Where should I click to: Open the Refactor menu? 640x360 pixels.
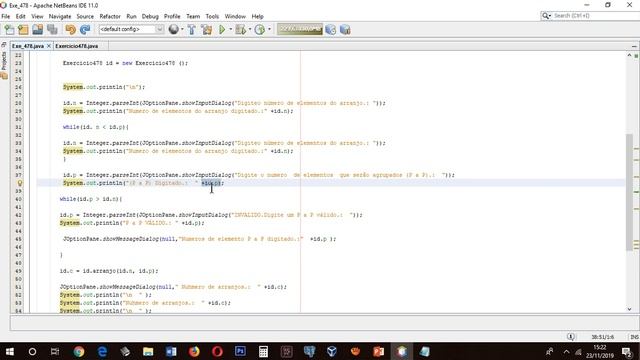(110, 16)
